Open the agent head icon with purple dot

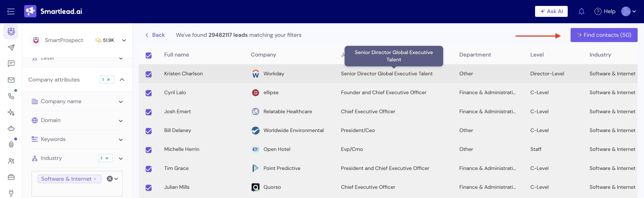11,145
